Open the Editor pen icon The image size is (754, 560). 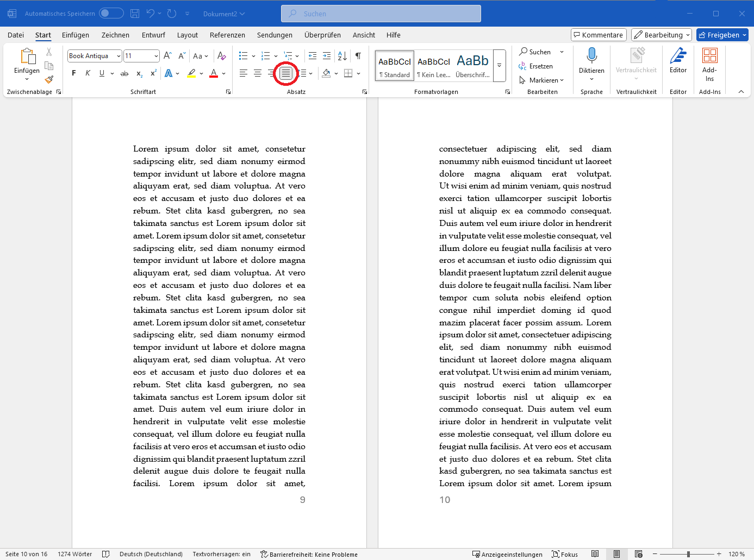click(678, 55)
